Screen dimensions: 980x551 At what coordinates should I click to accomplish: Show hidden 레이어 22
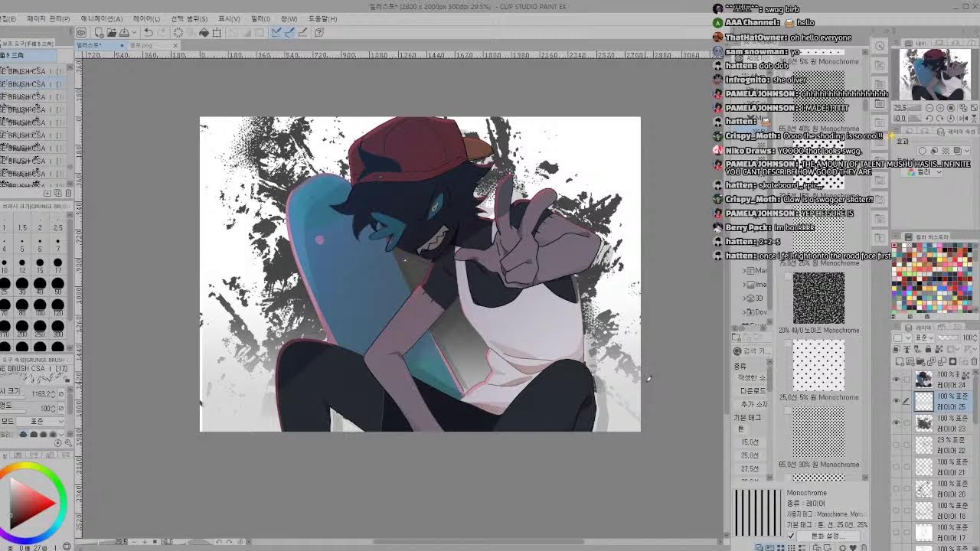point(897,445)
